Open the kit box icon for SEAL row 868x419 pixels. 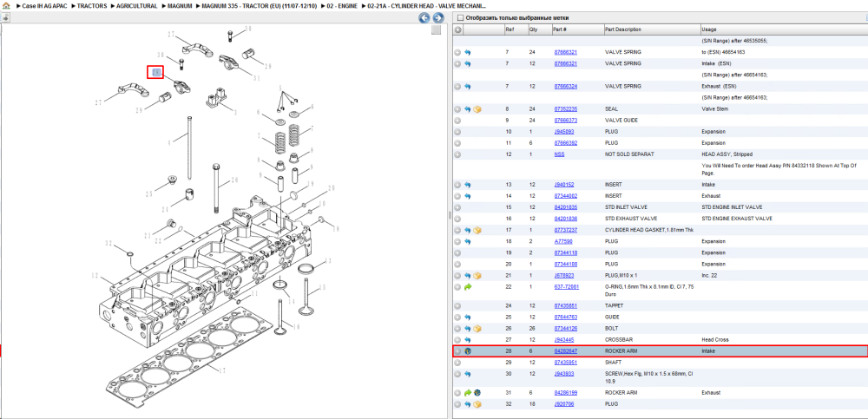(477, 109)
